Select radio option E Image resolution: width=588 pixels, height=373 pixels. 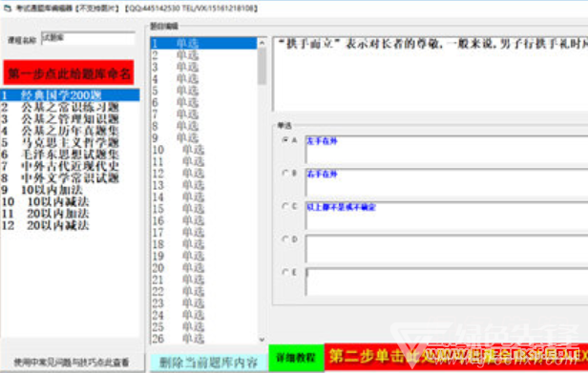point(285,272)
